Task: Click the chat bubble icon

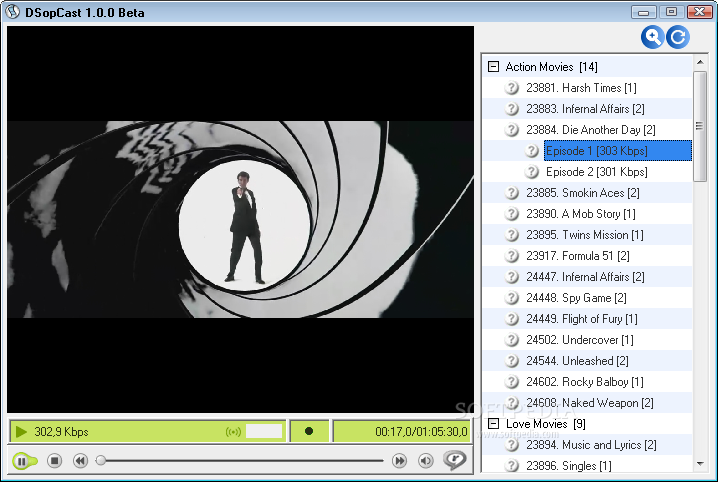Action: tap(455, 460)
